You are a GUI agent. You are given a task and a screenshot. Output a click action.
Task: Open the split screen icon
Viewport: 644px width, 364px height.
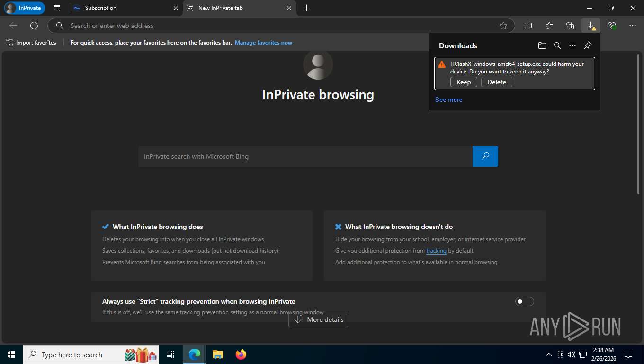(x=528, y=26)
